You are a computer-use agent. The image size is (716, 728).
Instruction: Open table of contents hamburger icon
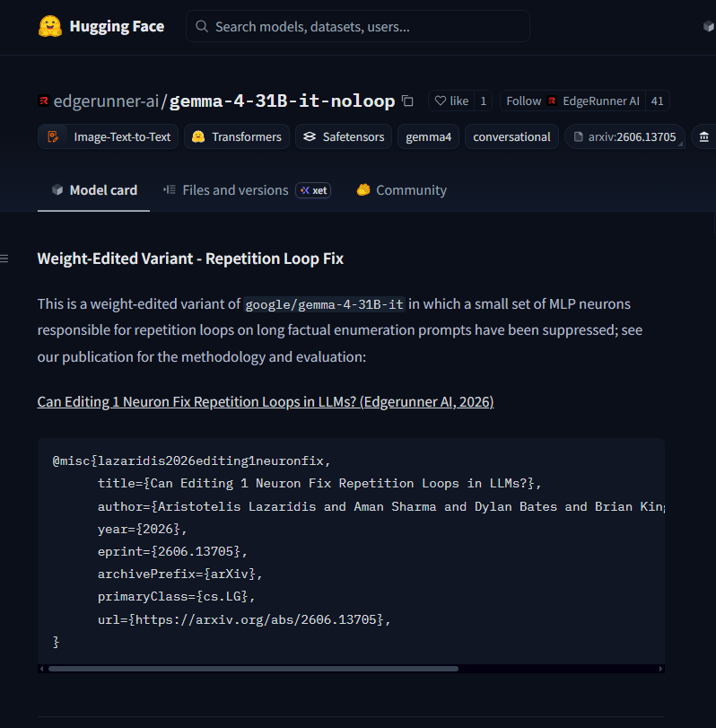click(x=4, y=259)
